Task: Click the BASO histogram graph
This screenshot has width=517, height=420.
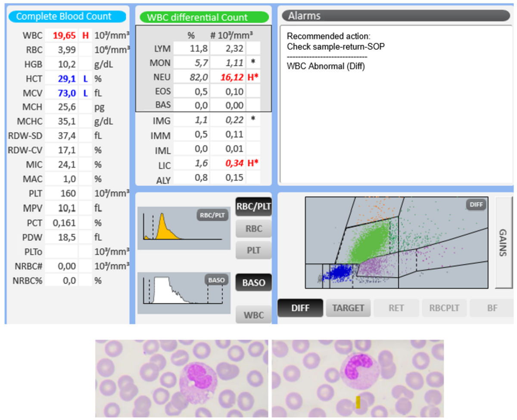Action: [183, 293]
